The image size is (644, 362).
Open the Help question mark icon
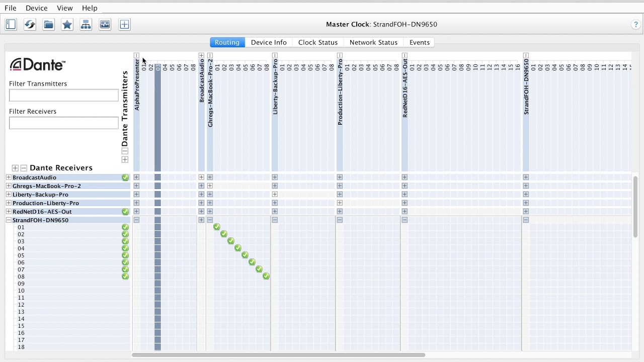tap(635, 25)
